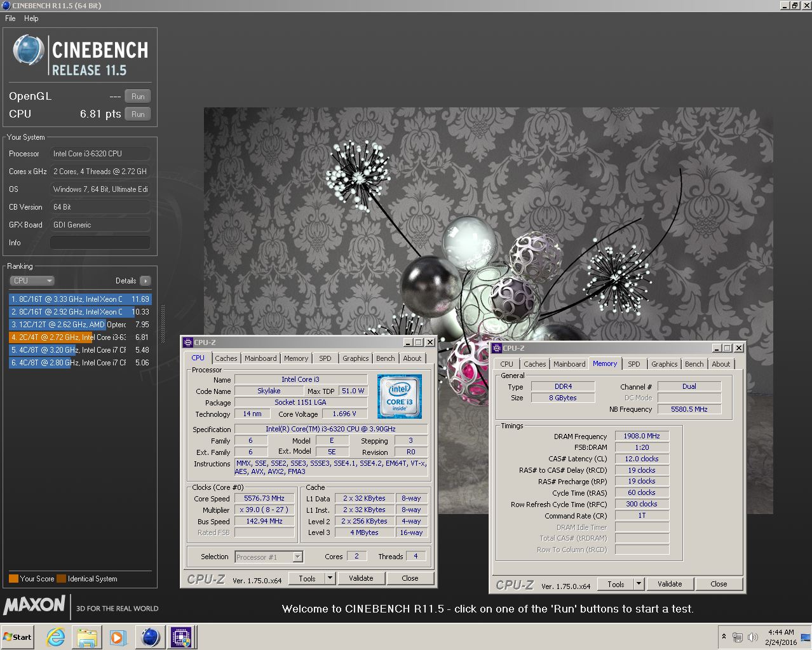This screenshot has height=650, width=812.
Task: Click the Start button
Action: [x=17, y=637]
